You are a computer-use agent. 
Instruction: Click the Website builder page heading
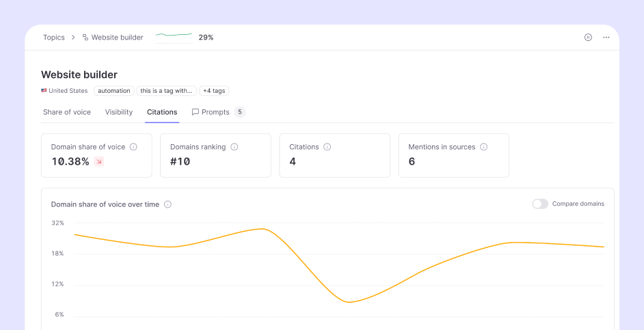click(79, 74)
